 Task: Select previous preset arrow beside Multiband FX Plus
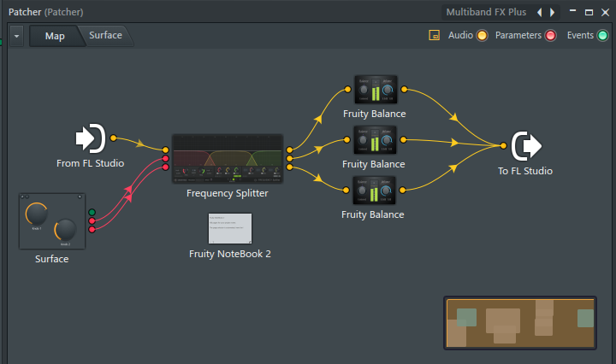539,12
